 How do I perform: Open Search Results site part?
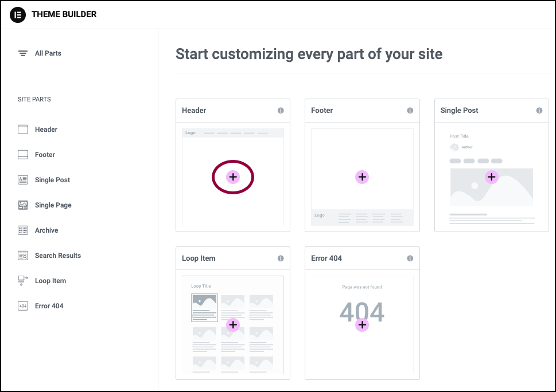pos(49,256)
